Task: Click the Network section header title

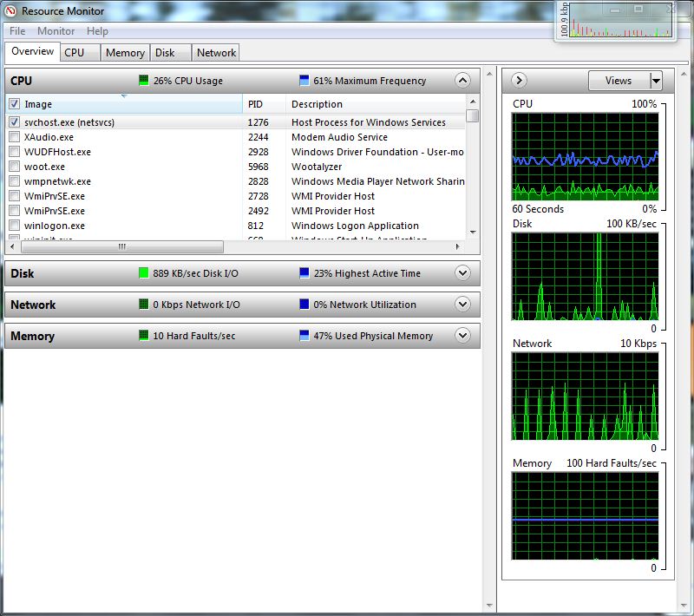Action: 33,305
